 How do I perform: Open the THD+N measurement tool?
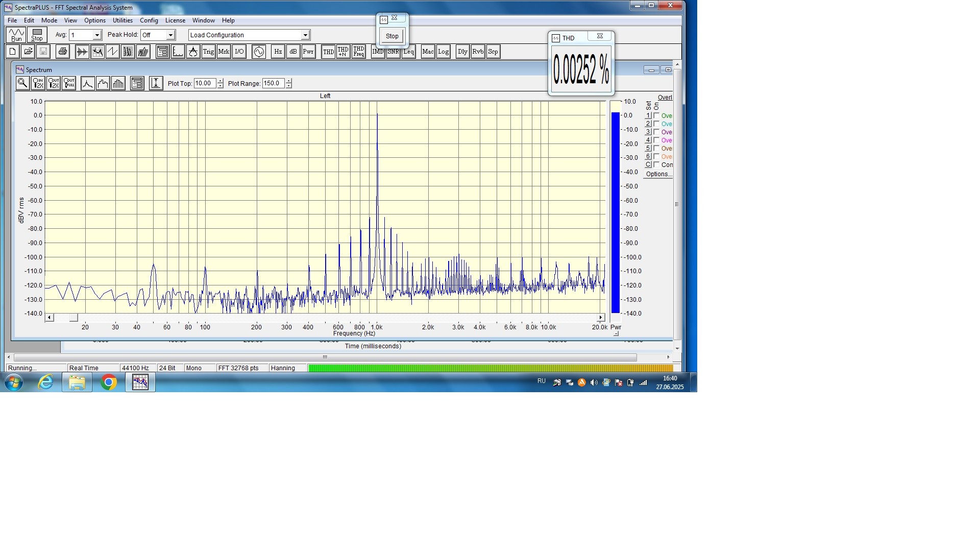343,52
